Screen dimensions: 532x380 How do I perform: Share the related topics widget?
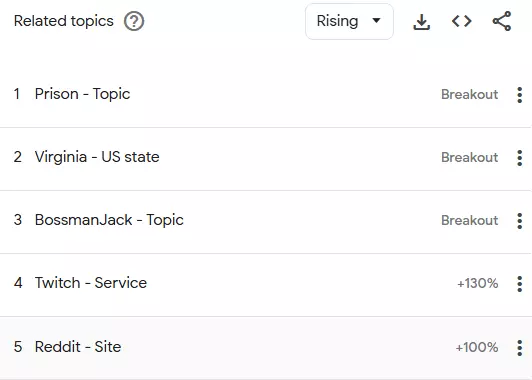tap(502, 21)
